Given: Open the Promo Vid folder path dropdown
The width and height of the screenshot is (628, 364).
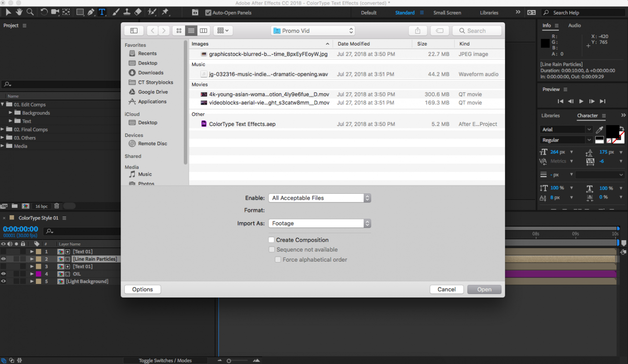Looking at the screenshot, I should pyautogui.click(x=313, y=31).
